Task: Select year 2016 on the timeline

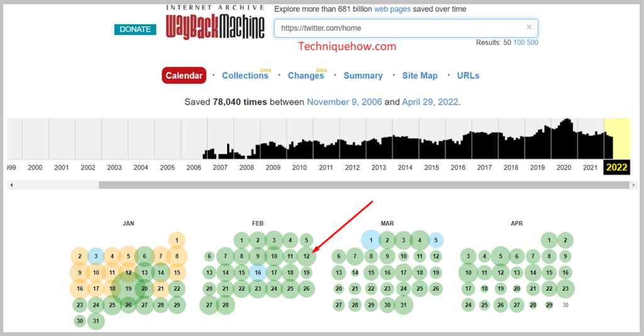Action: coord(458,167)
